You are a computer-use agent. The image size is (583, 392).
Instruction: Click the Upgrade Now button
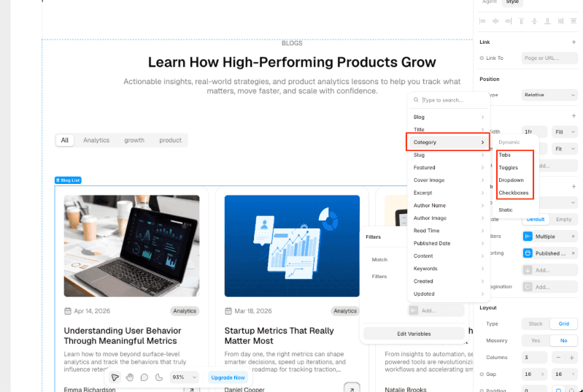click(228, 377)
